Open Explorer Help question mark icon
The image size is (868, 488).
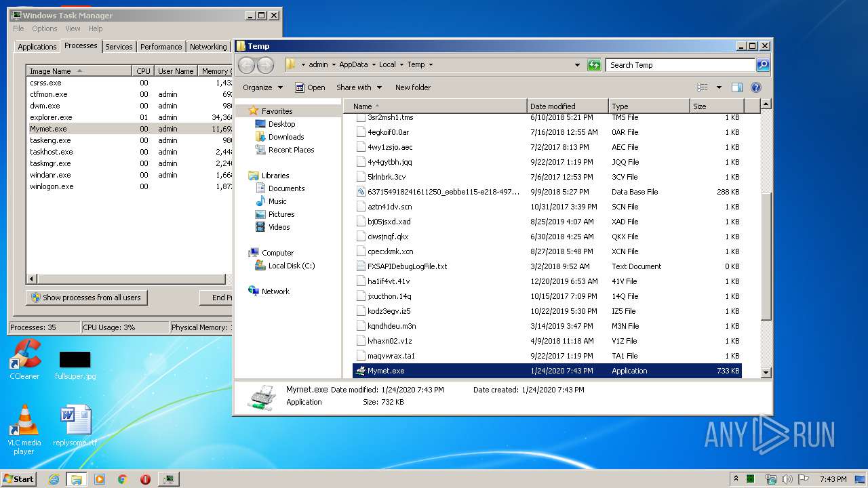756,87
